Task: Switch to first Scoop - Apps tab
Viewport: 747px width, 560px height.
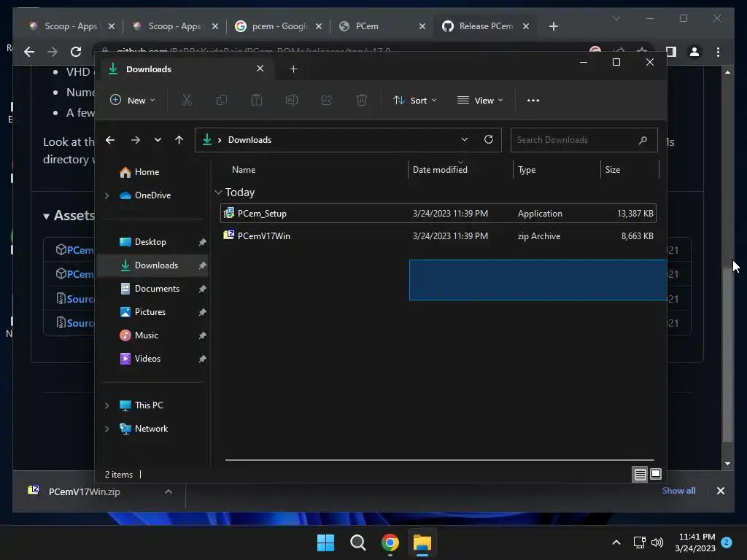Action: pyautogui.click(x=71, y=26)
